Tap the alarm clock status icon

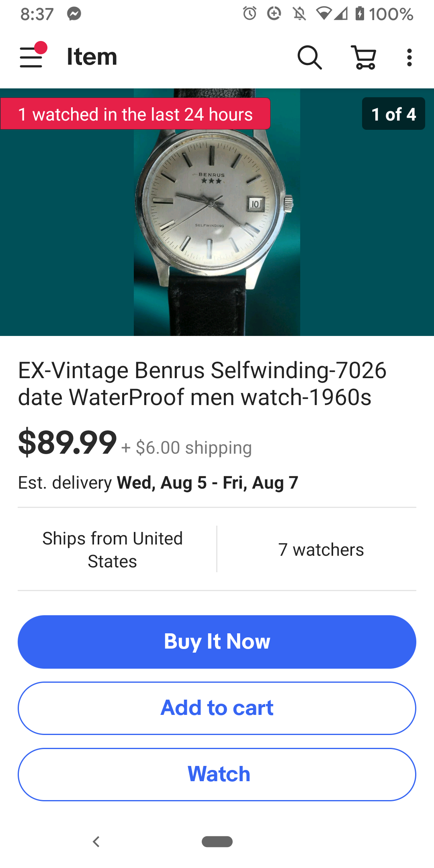pos(250,14)
